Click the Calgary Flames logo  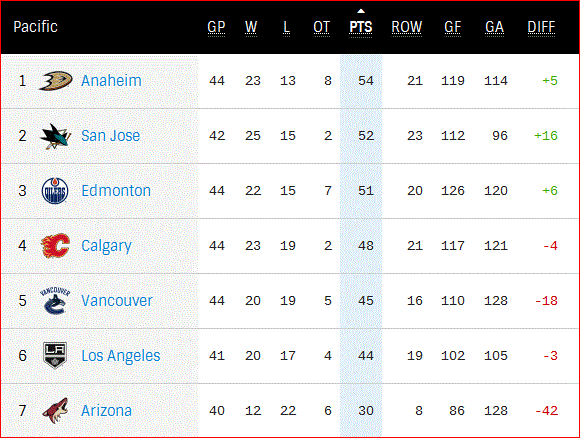coord(55,246)
